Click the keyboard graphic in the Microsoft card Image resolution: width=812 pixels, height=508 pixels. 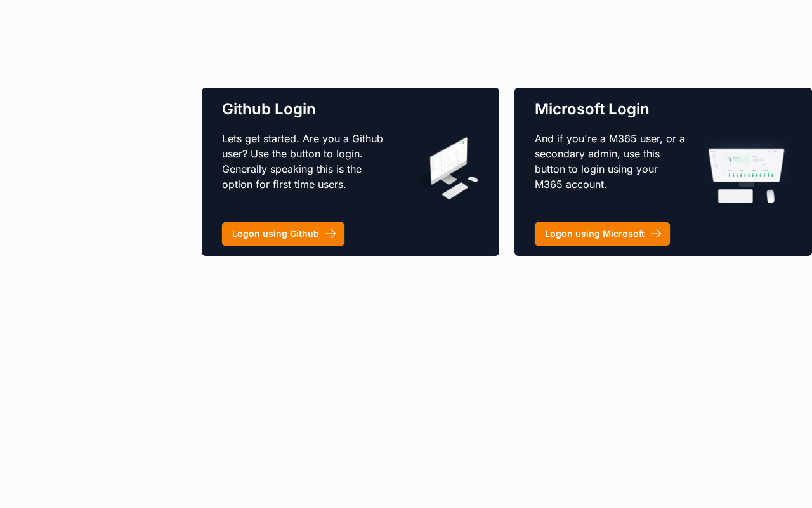[x=735, y=196]
